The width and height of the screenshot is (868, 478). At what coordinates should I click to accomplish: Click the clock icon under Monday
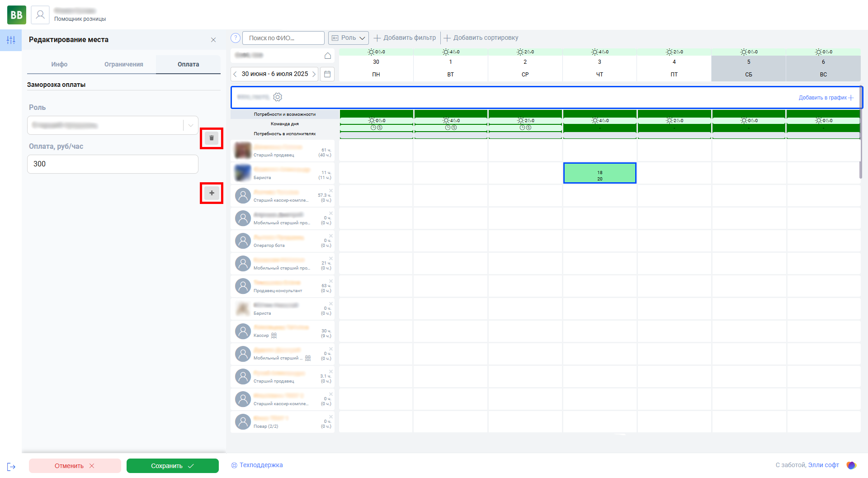pos(373,128)
